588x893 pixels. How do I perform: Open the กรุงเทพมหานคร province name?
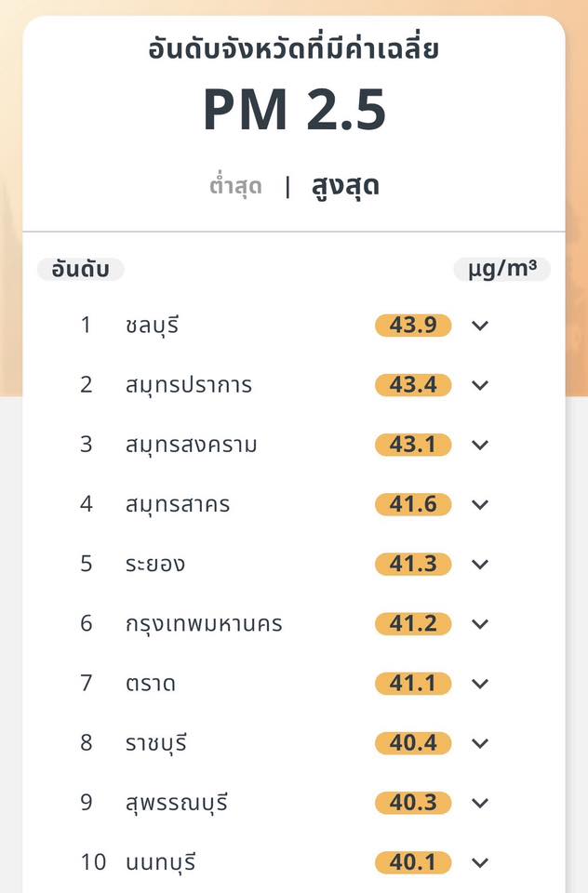[x=203, y=623]
